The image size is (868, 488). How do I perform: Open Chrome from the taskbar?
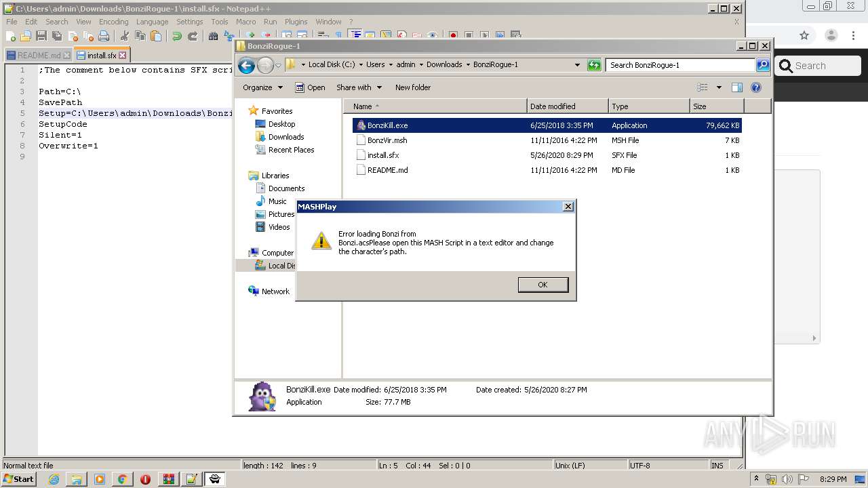pos(122,479)
